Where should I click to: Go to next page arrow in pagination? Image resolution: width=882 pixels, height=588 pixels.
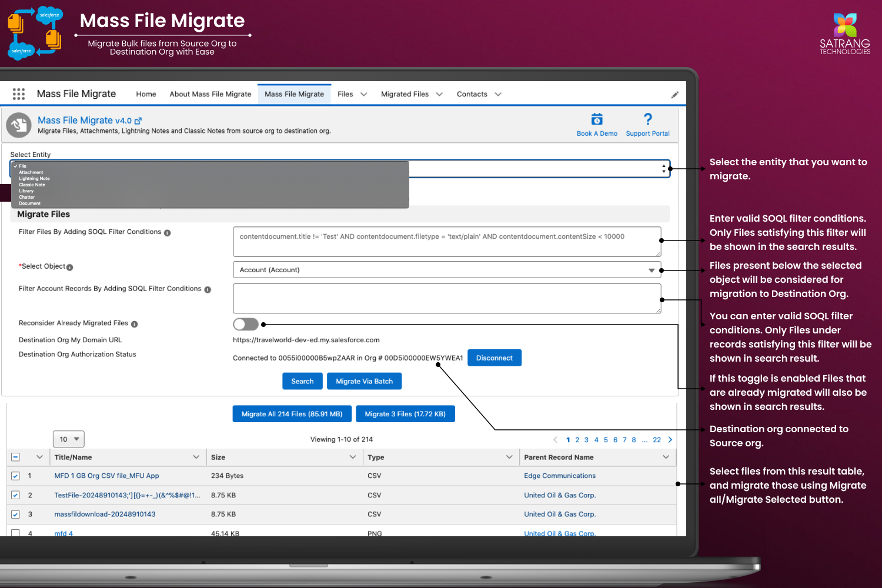pos(670,440)
